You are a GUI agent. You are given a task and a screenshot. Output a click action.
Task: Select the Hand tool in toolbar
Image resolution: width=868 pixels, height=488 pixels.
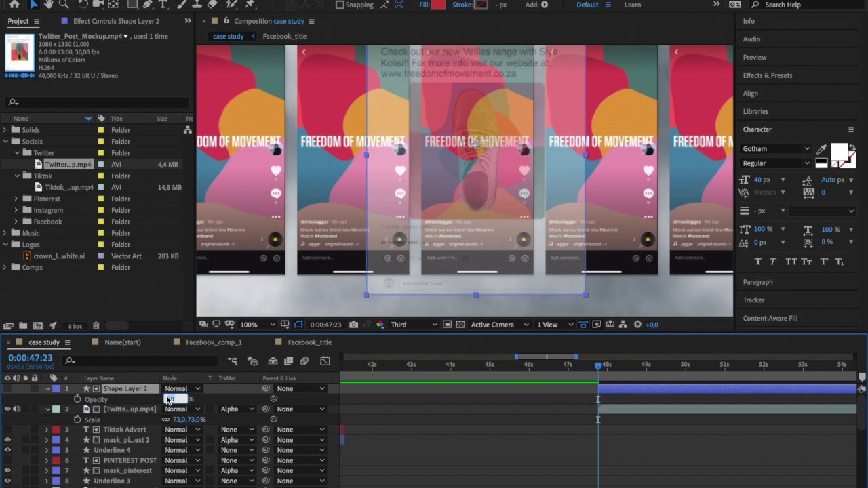49,5
